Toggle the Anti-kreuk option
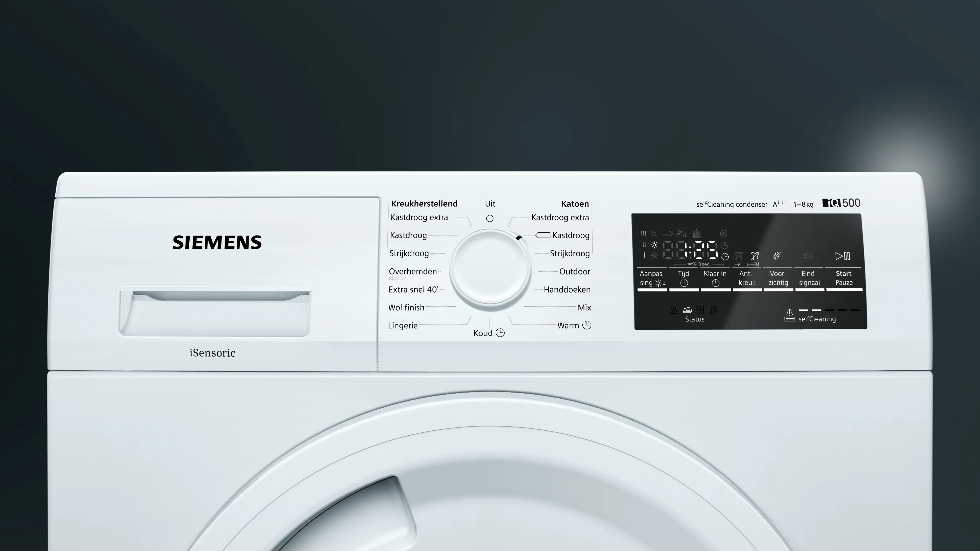Image resolution: width=980 pixels, height=551 pixels. [x=747, y=278]
